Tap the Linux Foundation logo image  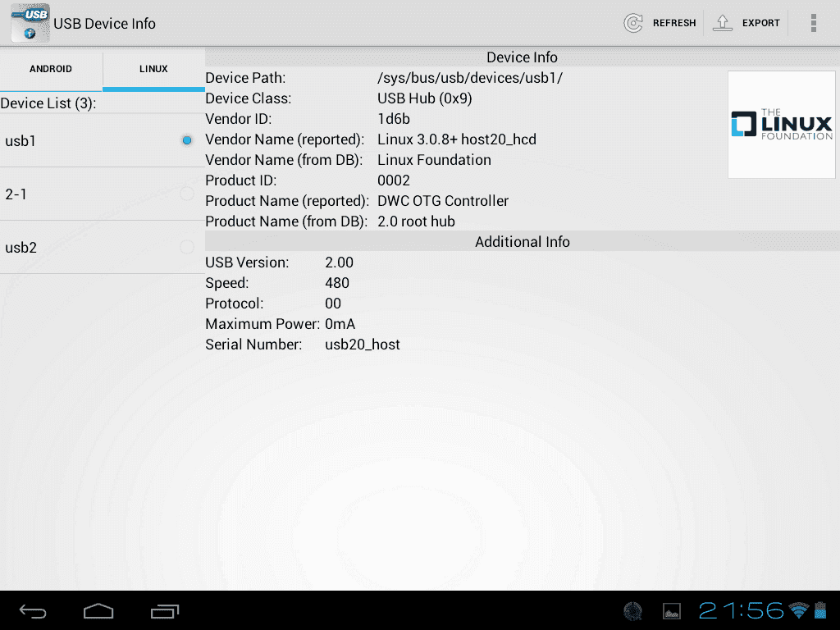(x=781, y=124)
